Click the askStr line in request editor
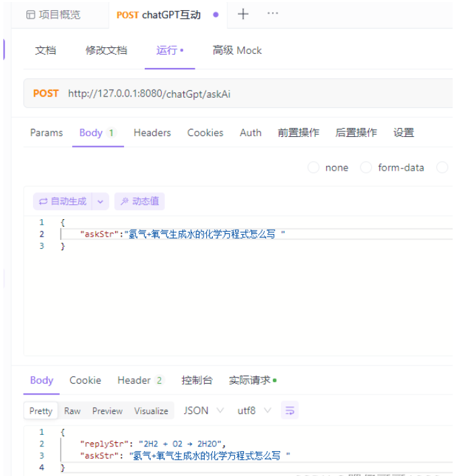The image size is (454, 476). (x=183, y=234)
